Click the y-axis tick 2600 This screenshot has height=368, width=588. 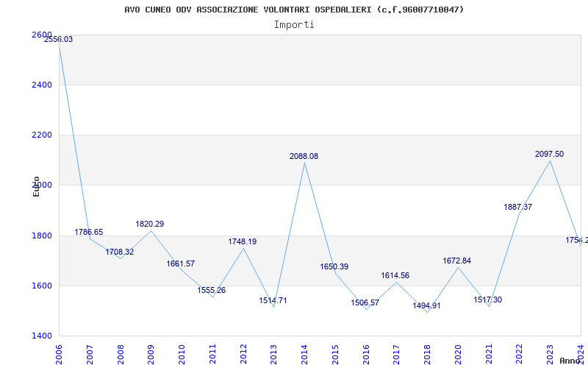tap(42, 35)
